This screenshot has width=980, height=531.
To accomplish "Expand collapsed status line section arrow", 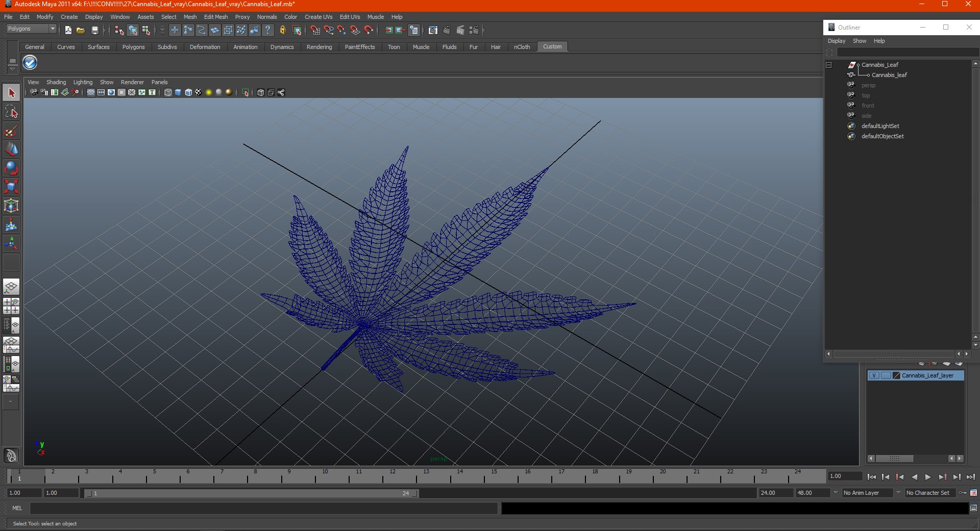I will pyautogui.click(x=104, y=30).
